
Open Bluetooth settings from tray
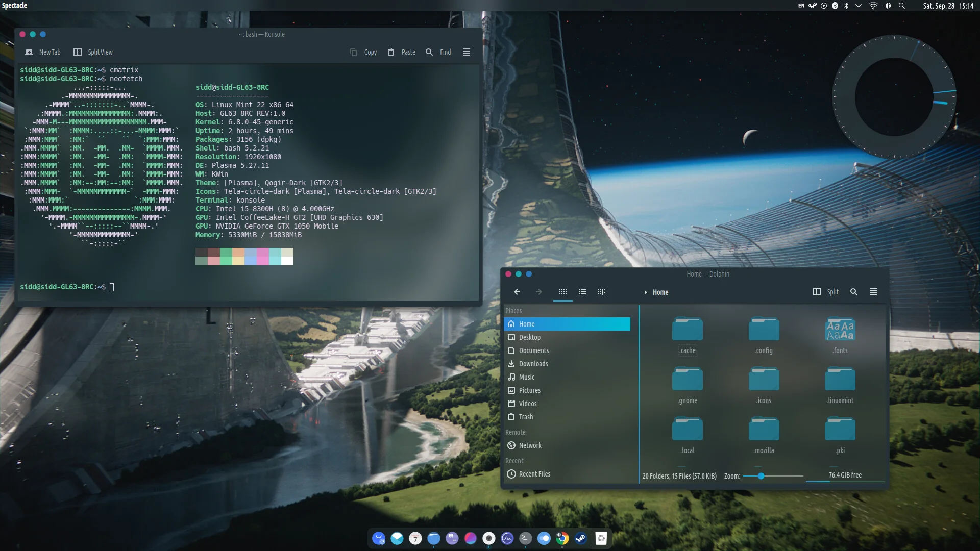click(x=846, y=6)
